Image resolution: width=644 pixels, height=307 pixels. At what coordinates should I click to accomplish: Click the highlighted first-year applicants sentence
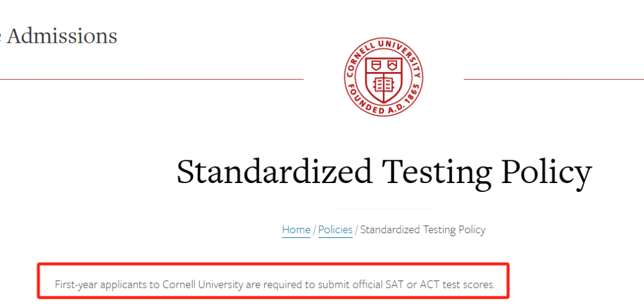(275, 284)
